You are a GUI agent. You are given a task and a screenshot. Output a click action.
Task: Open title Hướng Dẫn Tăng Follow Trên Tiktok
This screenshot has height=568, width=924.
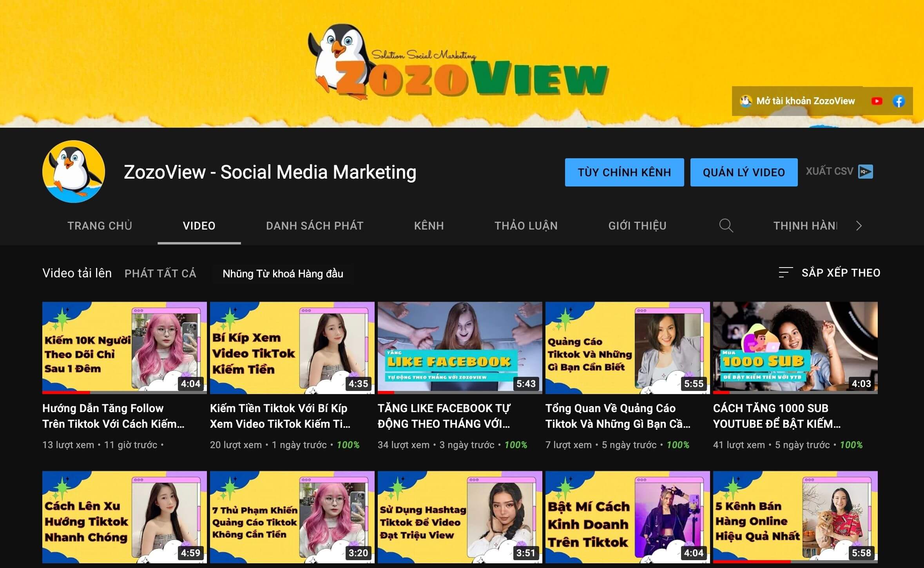114,416
